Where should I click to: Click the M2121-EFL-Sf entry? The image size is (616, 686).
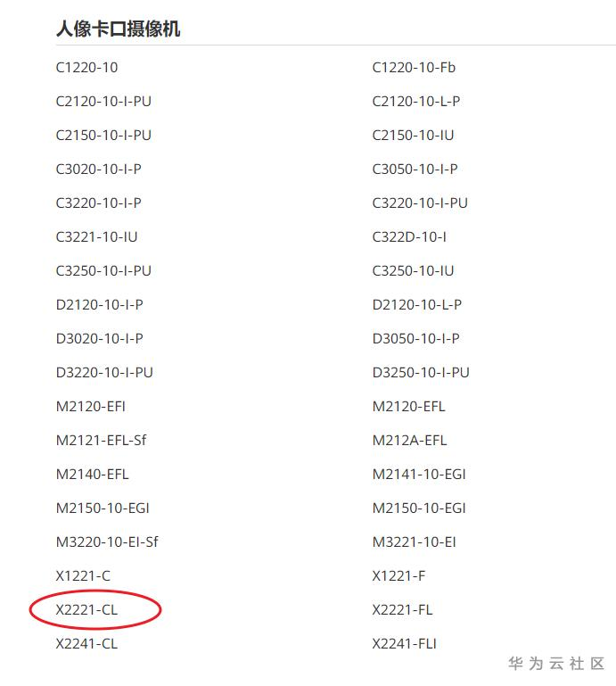(x=100, y=441)
